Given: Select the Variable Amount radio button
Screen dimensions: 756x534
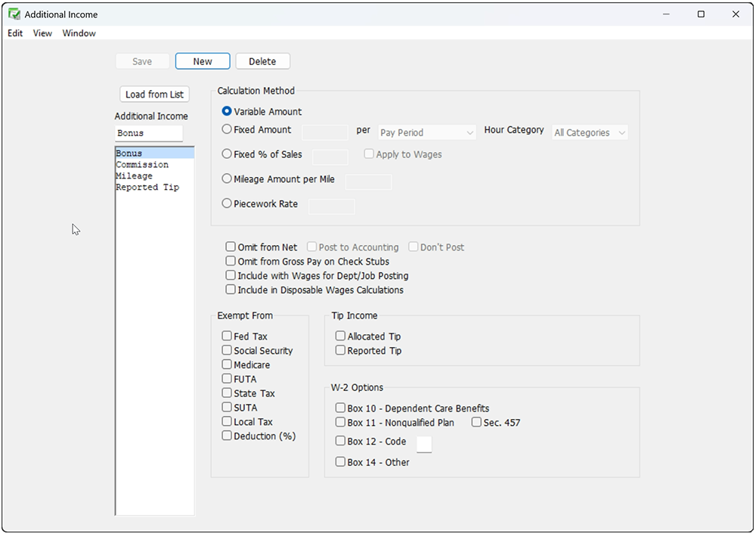Looking at the screenshot, I should coord(227,111).
